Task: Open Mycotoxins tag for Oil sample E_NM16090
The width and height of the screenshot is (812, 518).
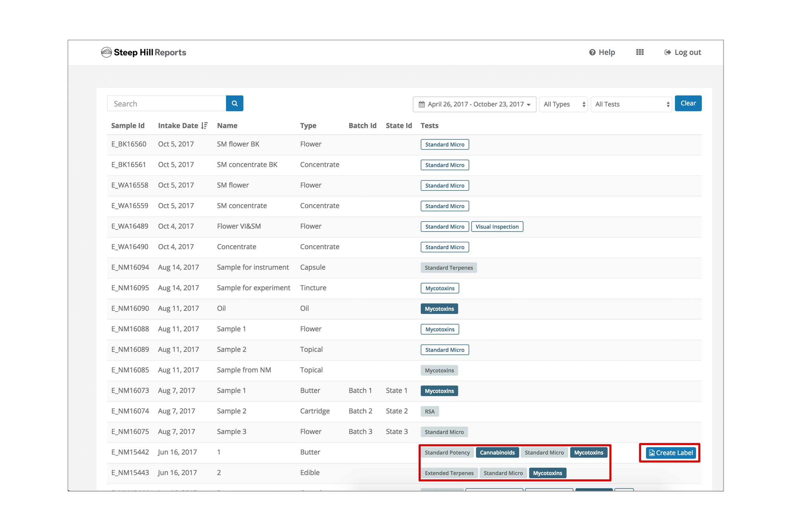Action: coord(439,309)
